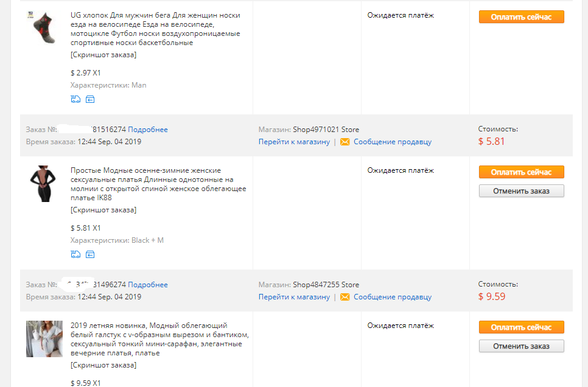588x387 pixels.
Task: Click the delivery truck icon under socks item
Action: [75, 99]
